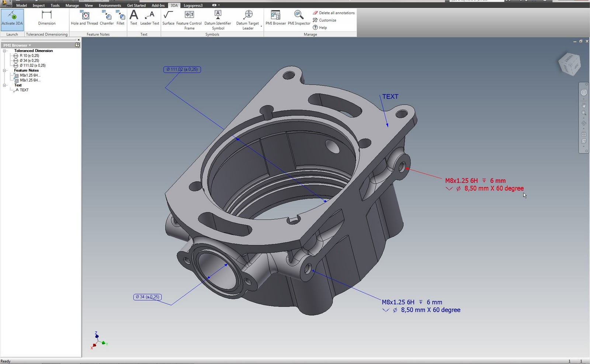Select the Dimension tool in Toleranced Dimensioning
This screenshot has width=590, height=364.
pyautogui.click(x=46, y=18)
